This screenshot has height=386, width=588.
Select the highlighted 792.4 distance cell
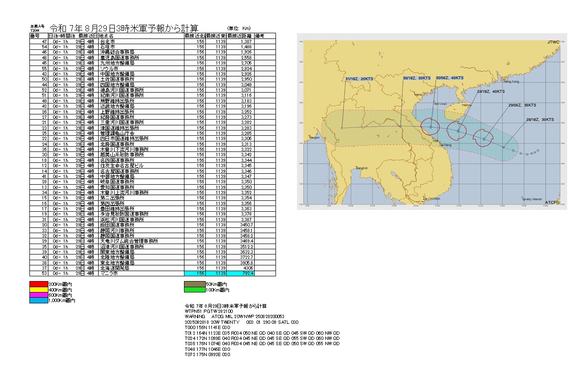point(240,273)
